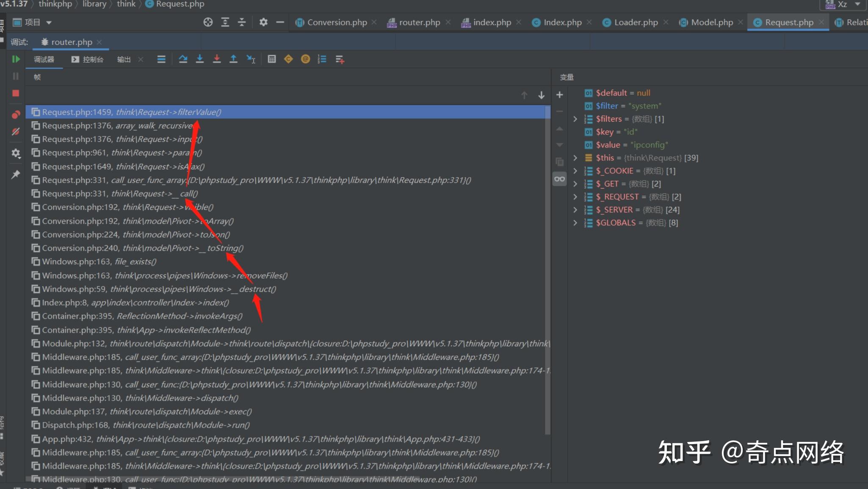Pin the debugger tab
The image size is (868, 489).
16,175
